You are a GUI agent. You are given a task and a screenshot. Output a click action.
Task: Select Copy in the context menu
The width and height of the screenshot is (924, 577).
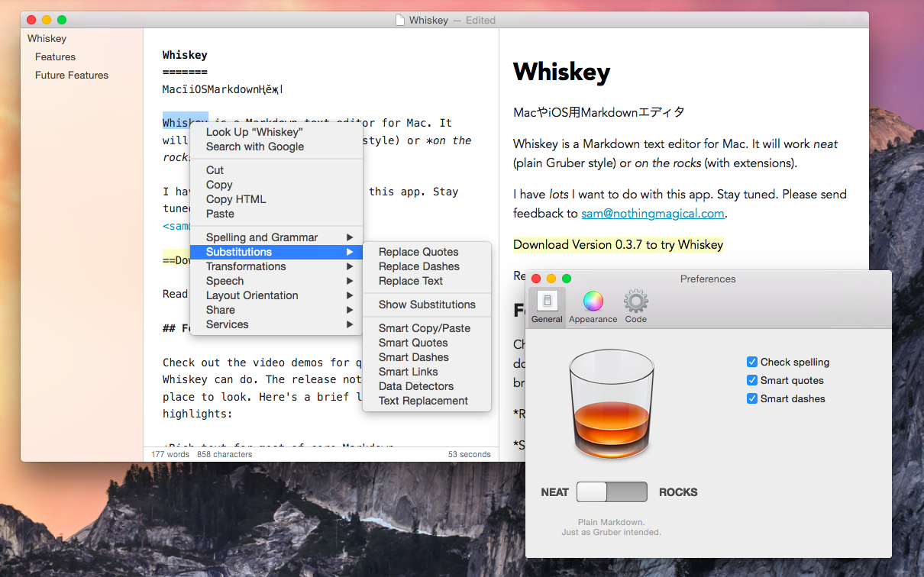coord(276,185)
